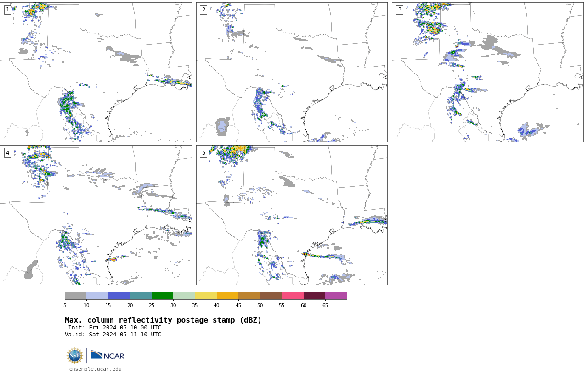Screen dimensions: 588x374
Task: Click the pale green 30-35 dBZ swatch
Action: coord(184,296)
